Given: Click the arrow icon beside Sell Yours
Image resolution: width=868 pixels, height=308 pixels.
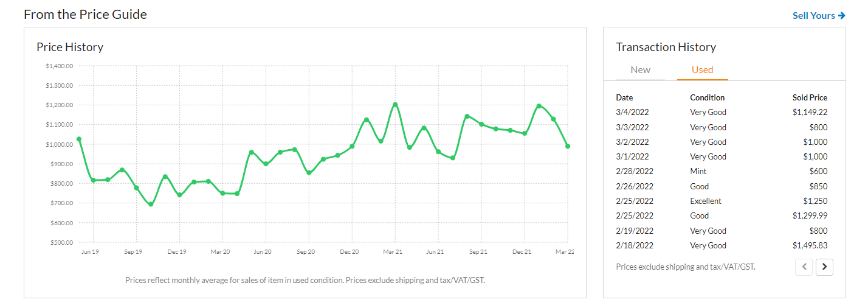Looking at the screenshot, I should click(x=842, y=16).
